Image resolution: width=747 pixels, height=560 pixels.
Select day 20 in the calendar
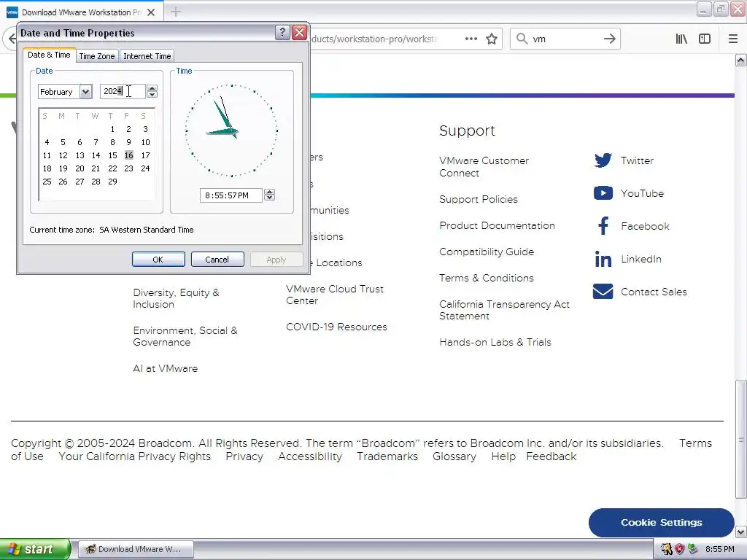80,168
